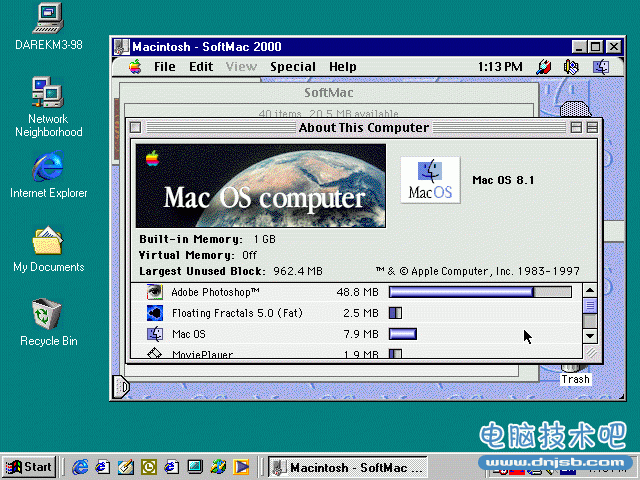Click the Mac Trash icon

(x=575, y=372)
